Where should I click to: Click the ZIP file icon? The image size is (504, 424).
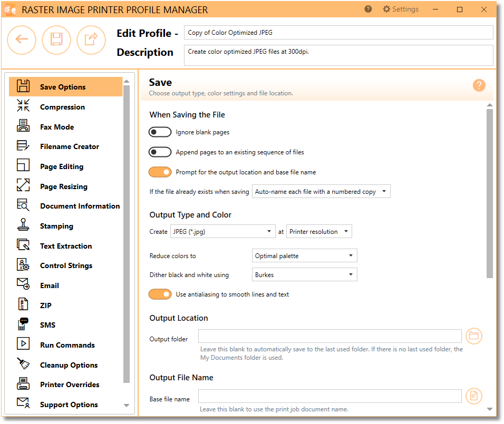click(23, 304)
